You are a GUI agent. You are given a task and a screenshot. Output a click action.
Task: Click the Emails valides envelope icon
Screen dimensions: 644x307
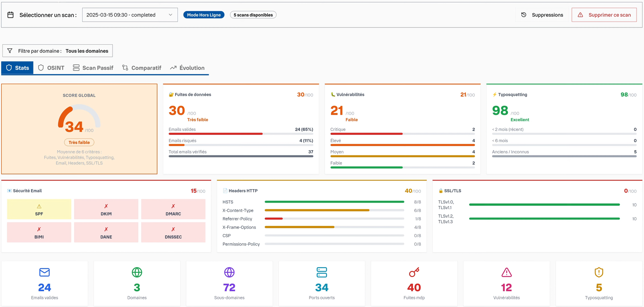tap(45, 272)
